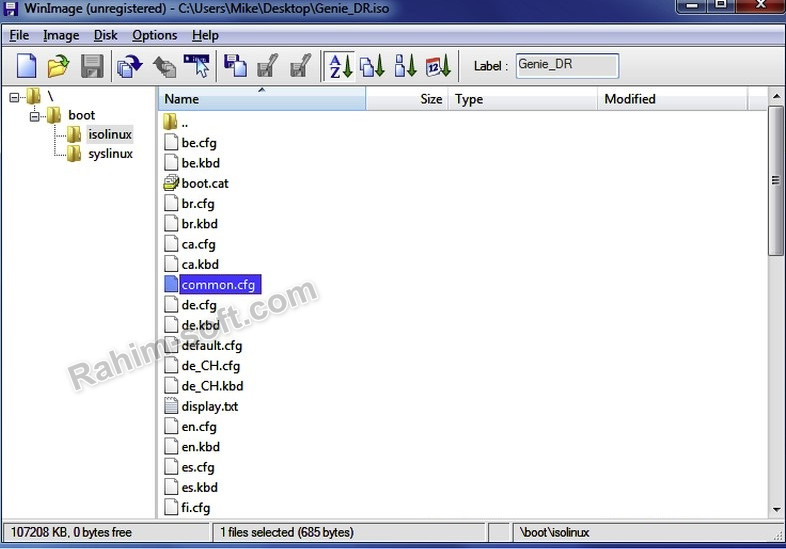Sort files by type icon
786x549 pixels.
[x=372, y=66]
